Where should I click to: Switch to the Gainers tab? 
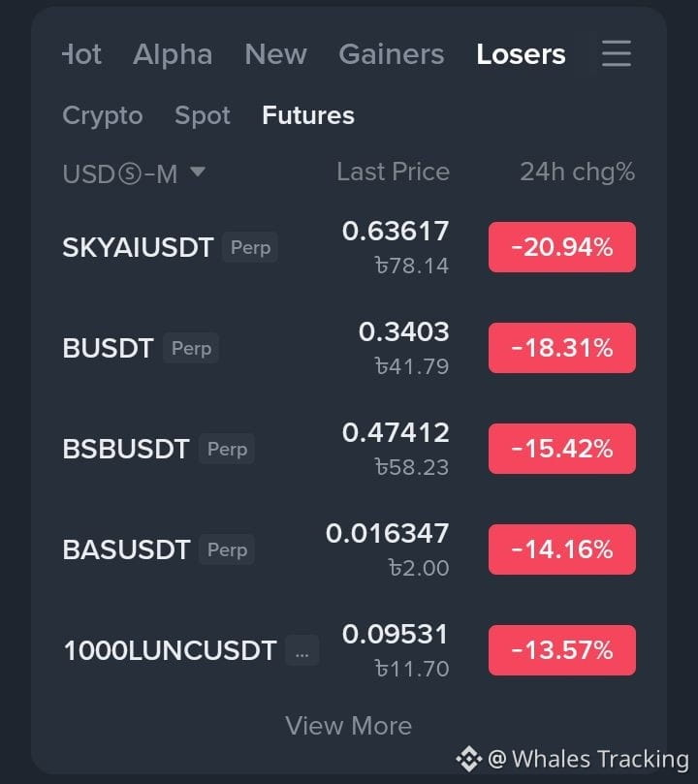392,54
